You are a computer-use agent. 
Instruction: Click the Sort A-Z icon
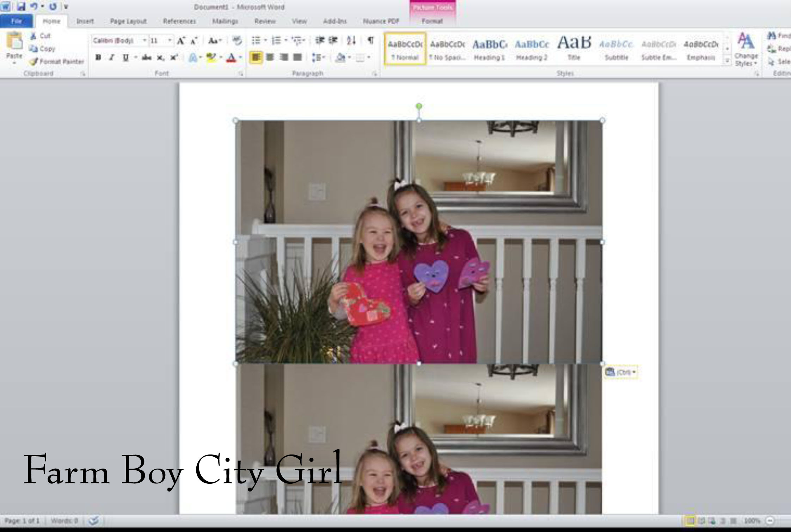pos(351,41)
